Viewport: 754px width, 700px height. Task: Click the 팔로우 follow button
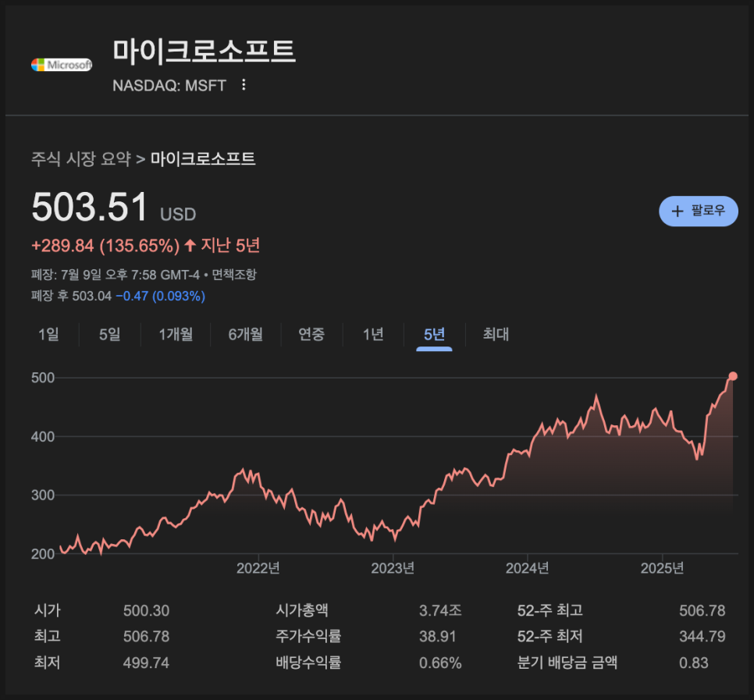tap(699, 211)
